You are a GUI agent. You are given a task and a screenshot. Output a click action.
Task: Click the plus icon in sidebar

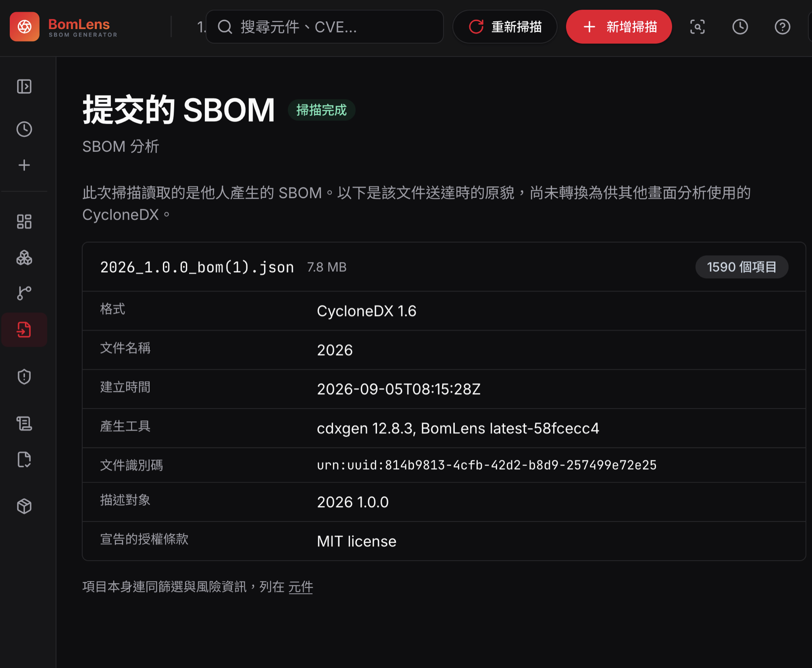24,165
